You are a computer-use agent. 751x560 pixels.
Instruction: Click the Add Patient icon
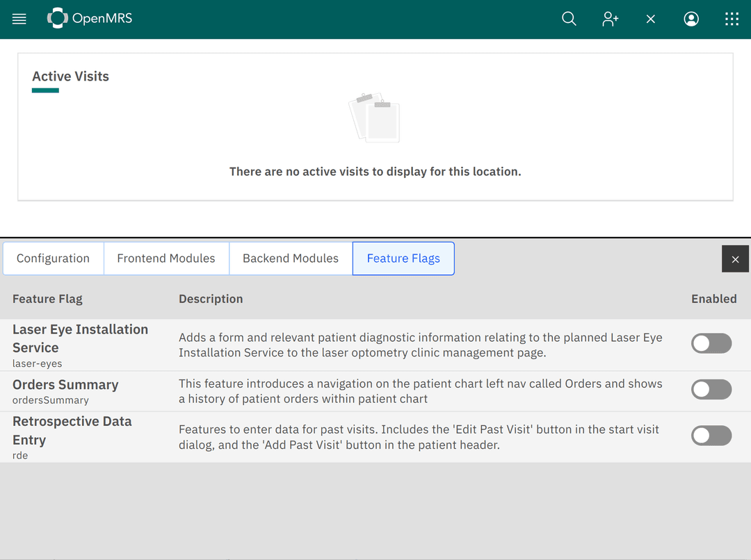(610, 19)
